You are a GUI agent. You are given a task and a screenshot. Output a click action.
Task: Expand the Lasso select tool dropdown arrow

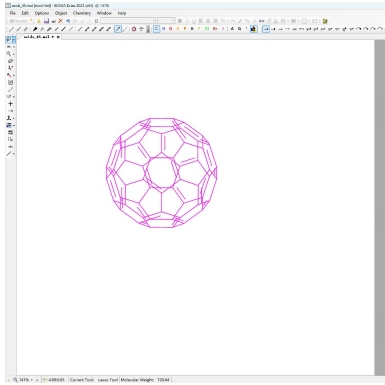click(x=14, y=40)
